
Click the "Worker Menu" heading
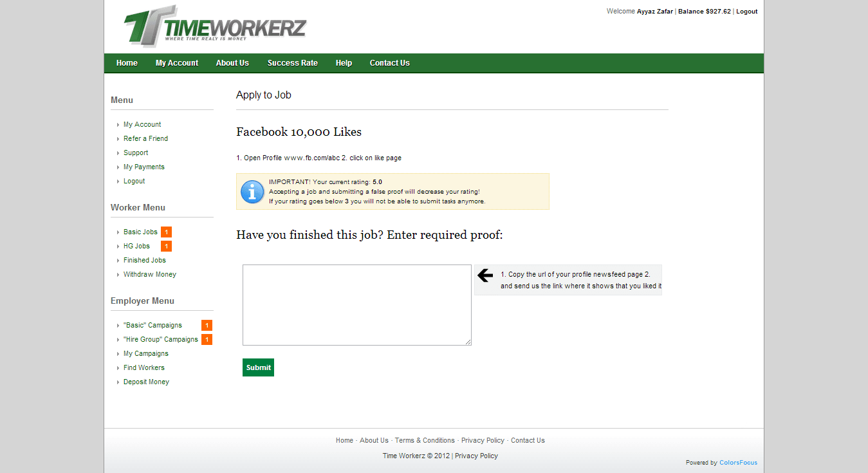(138, 208)
